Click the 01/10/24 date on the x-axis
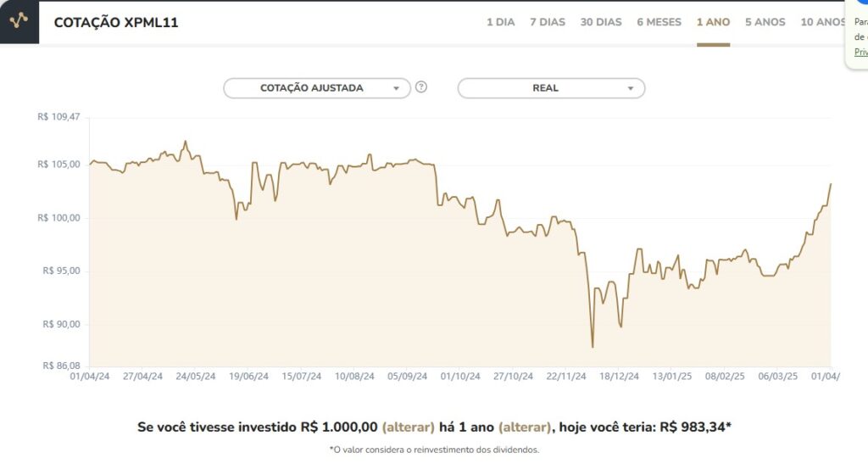868x464 pixels. [460, 377]
